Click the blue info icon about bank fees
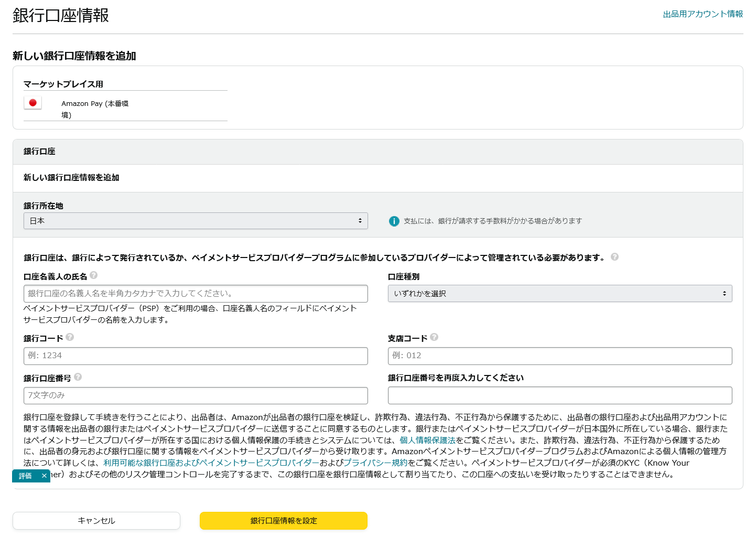This screenshot has height=537, width=756. coord(394,221)
